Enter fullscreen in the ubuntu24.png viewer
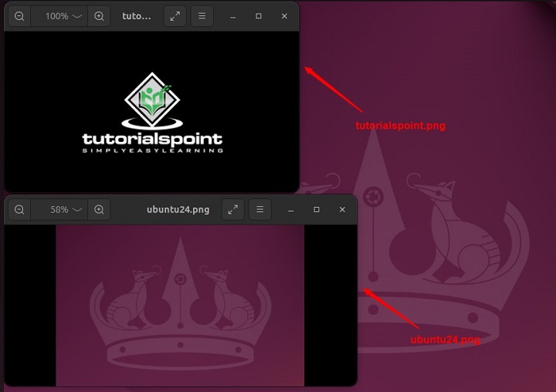Viewport: 556px width, 392px height. pyautogui.click(x=233, y=209)
